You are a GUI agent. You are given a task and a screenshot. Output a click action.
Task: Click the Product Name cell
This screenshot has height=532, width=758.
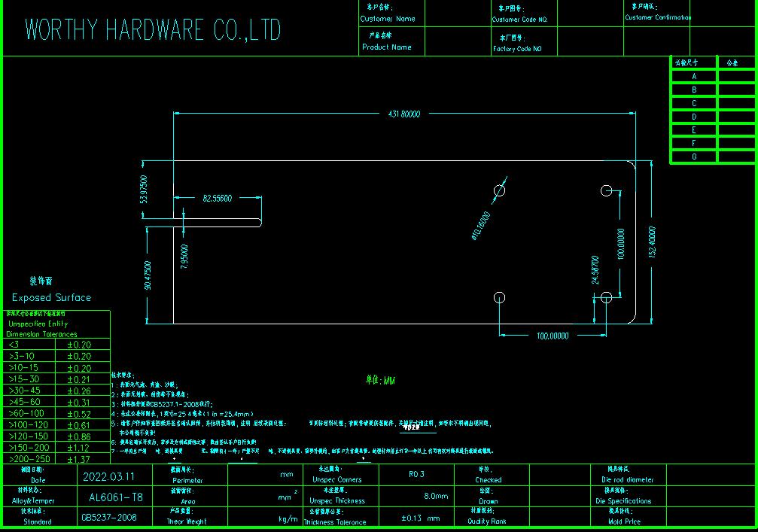click(x=385, y=46)
